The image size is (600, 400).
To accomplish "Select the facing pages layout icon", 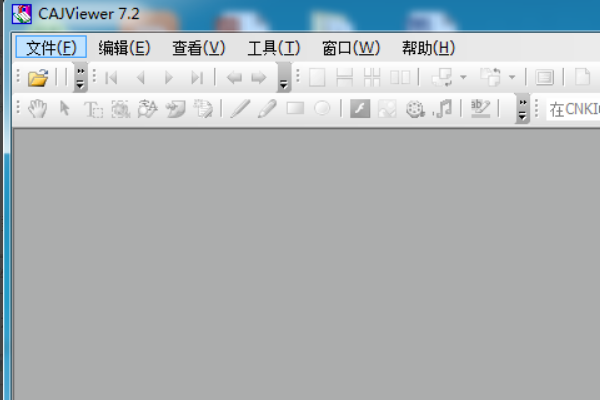I will [400, 78].
